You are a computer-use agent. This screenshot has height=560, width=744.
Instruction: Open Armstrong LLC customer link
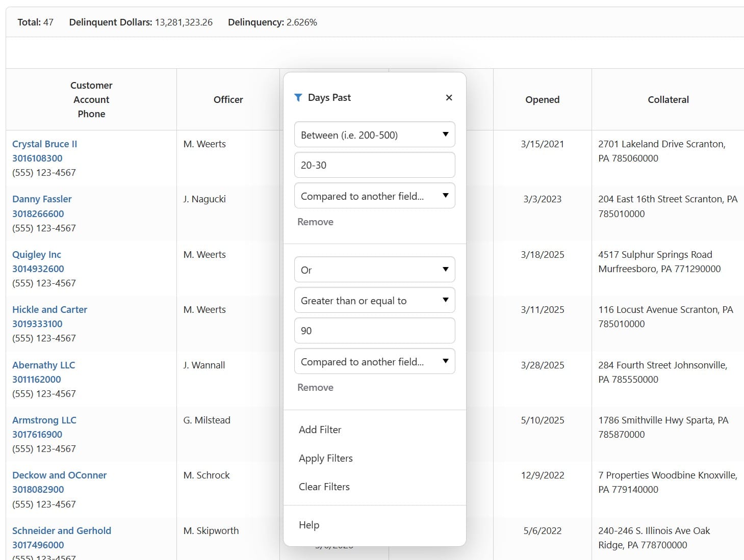pyautogui.click(x=44, y=420)
